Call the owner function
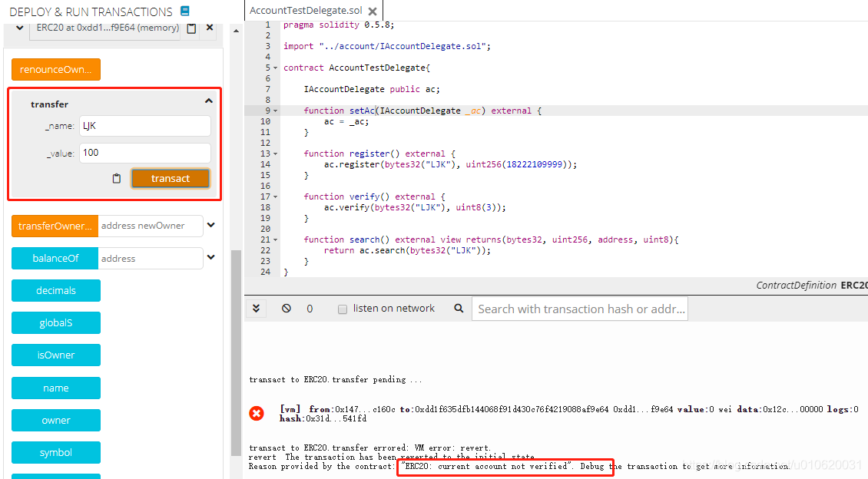 (56, 421)
